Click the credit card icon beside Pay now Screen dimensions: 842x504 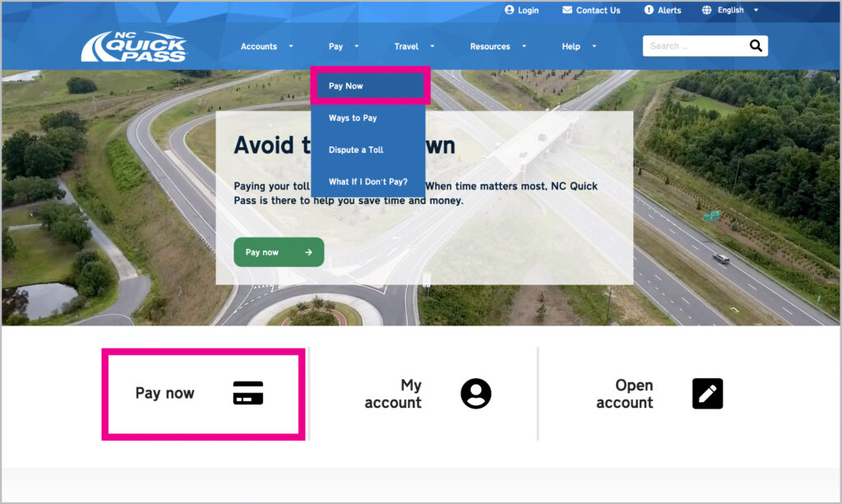coord(249,393)
